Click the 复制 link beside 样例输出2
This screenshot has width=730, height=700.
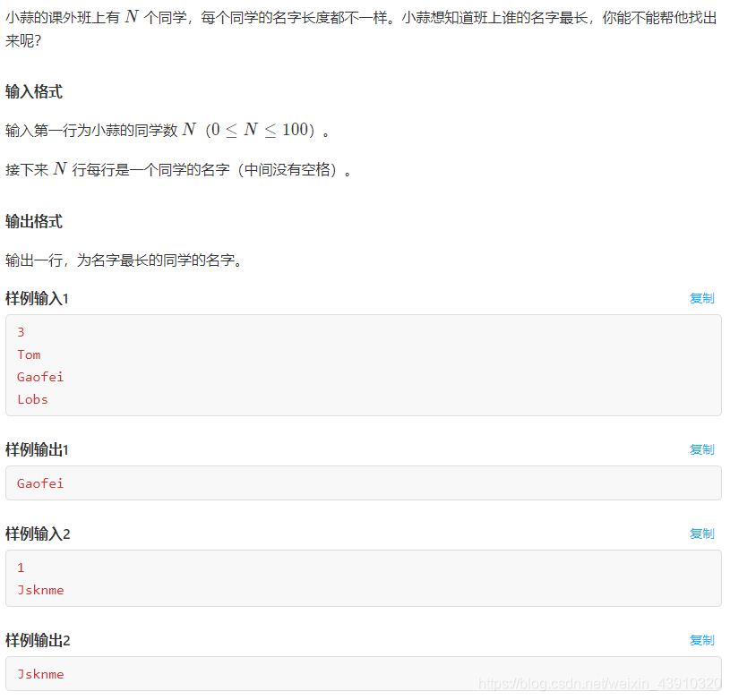coord(702,640)
